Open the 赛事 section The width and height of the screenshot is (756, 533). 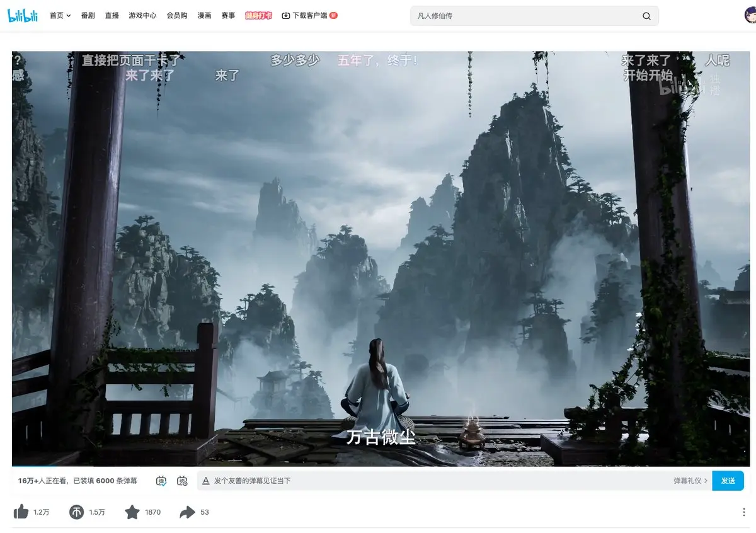(x=228, y=16)
